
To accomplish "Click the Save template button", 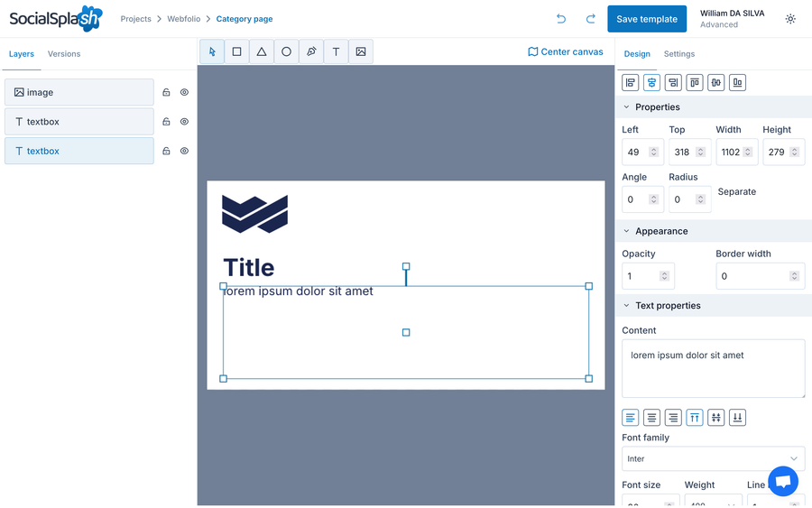I will (647, 19).
